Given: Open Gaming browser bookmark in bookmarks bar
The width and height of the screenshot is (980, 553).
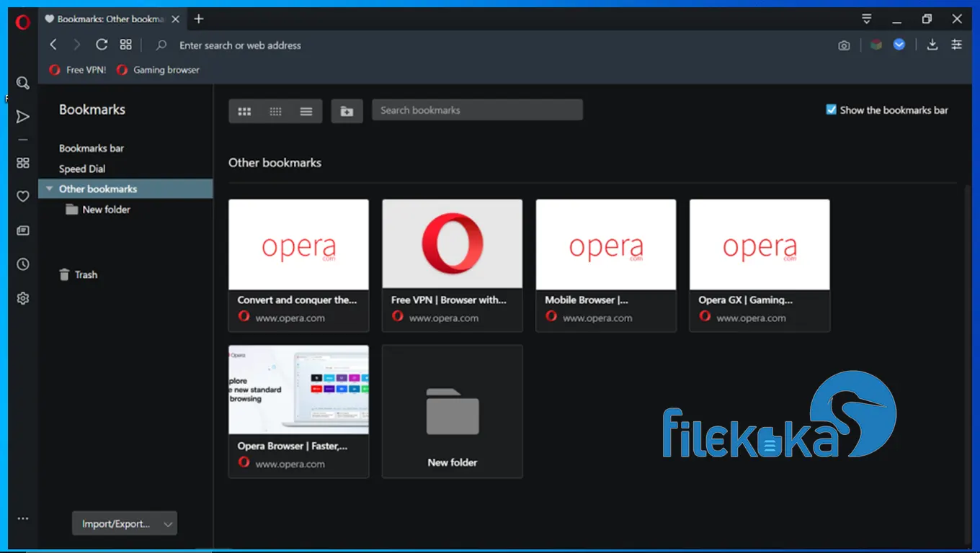Looking at the screenshot, I should click(x=157, y=70).
